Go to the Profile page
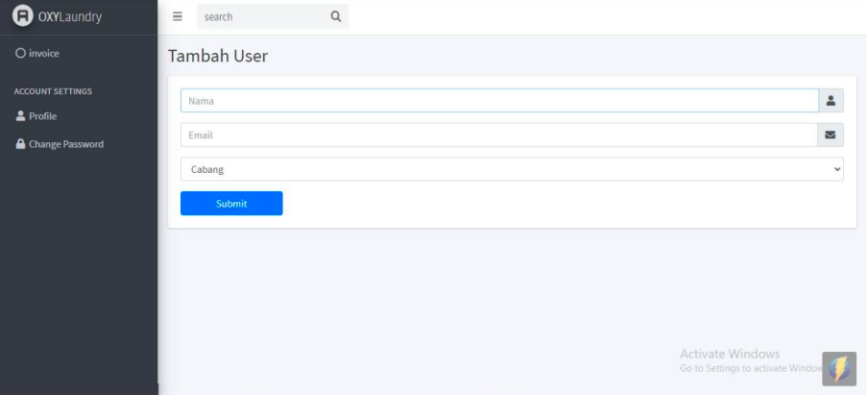Viewport: 868px width, 395px height. [x=42, y=116]
